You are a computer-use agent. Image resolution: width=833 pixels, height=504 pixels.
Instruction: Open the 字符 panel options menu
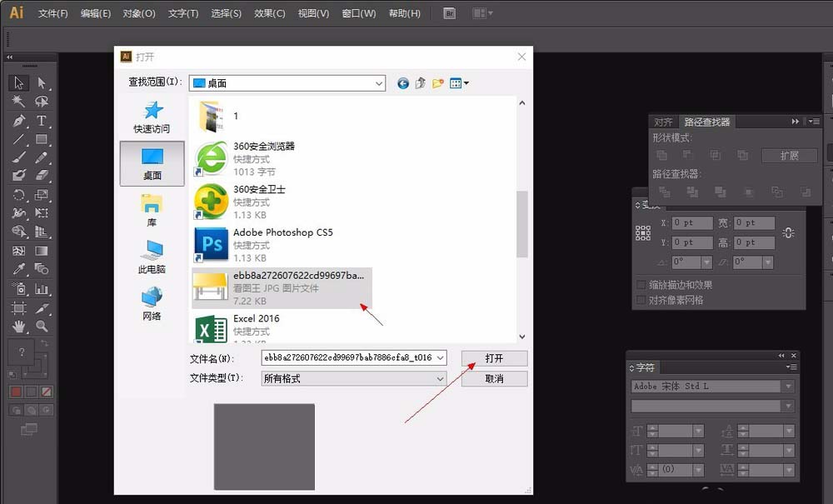pyautogui.click(x=791, y=367)
